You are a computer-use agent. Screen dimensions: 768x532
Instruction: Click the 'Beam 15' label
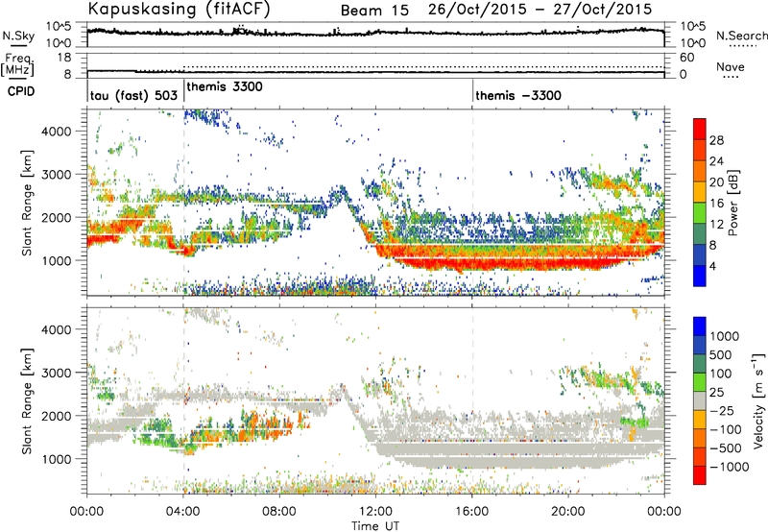coord(374,11)
